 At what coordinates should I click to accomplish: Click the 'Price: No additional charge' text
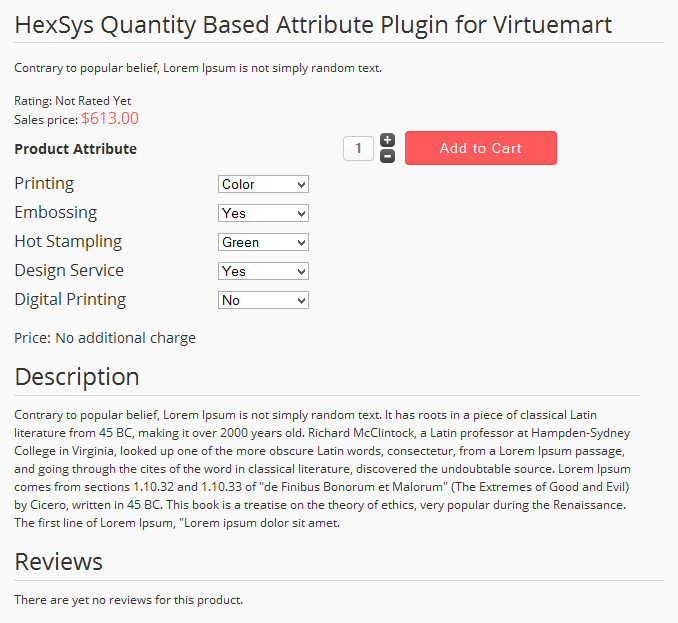click(105, 338)
